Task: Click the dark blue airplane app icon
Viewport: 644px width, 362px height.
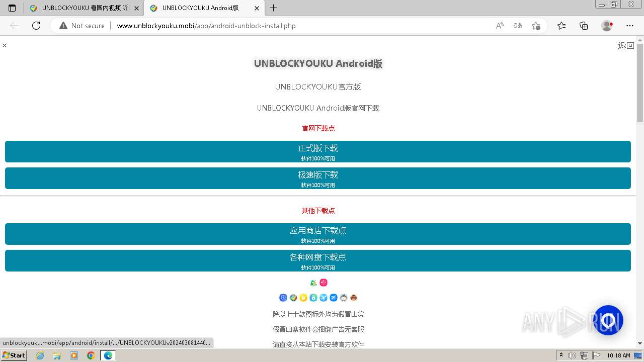Action: [334, 298]
